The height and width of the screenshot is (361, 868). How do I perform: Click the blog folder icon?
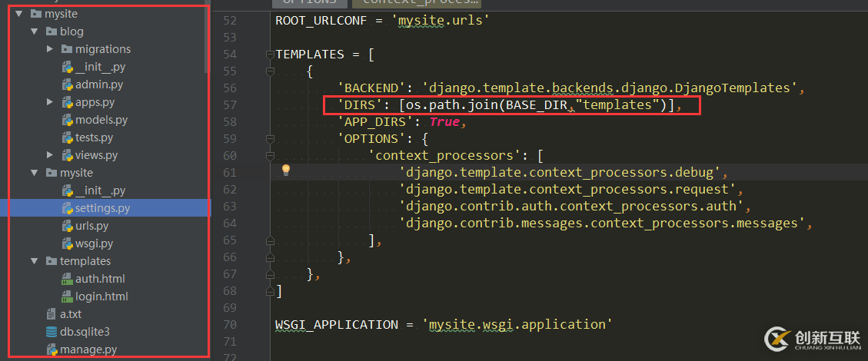pyautogui.click(x=52, y=31)
